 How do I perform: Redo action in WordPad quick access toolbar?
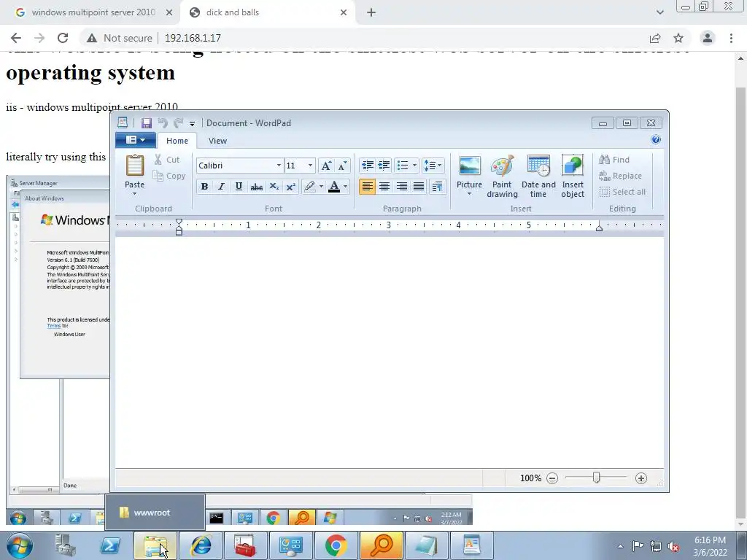179,123
